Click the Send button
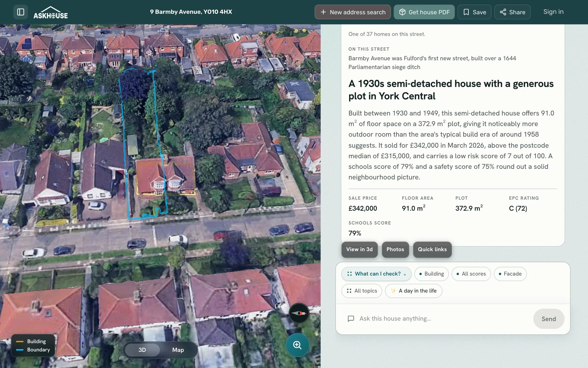Viewport: 588px width, 368px height. 549,319
